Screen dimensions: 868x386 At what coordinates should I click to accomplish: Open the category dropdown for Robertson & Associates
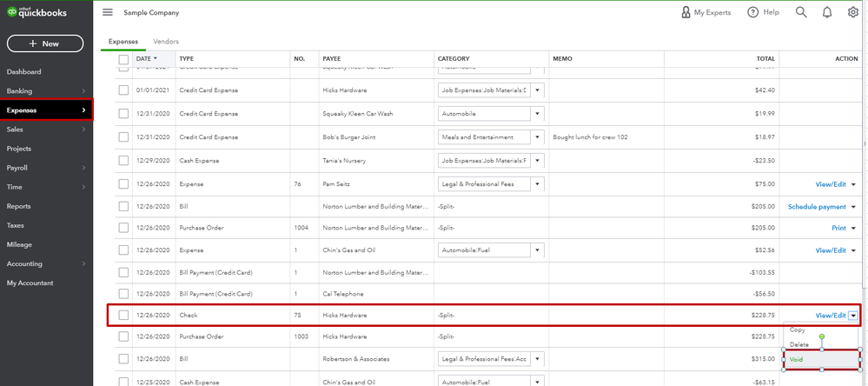[x=536, y=359]
